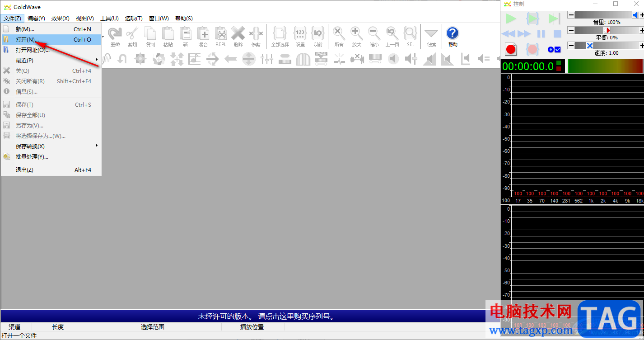
Task: Click the REPL replace icon
Action: [x=220, y=33]
